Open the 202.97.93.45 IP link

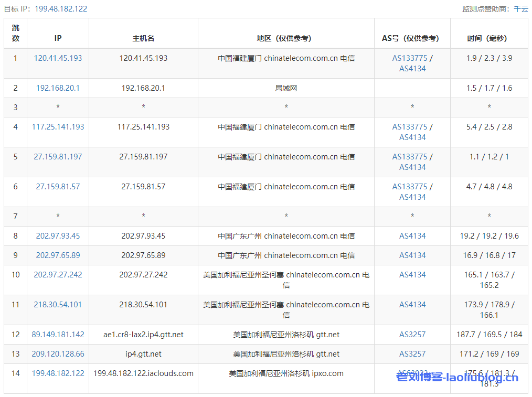(58, 236)
